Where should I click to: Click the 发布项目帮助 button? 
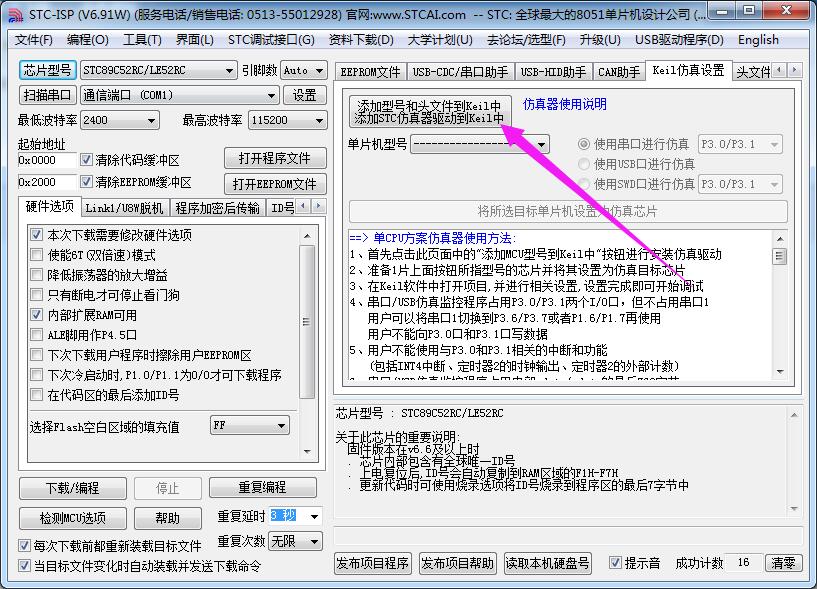[457, 563]
